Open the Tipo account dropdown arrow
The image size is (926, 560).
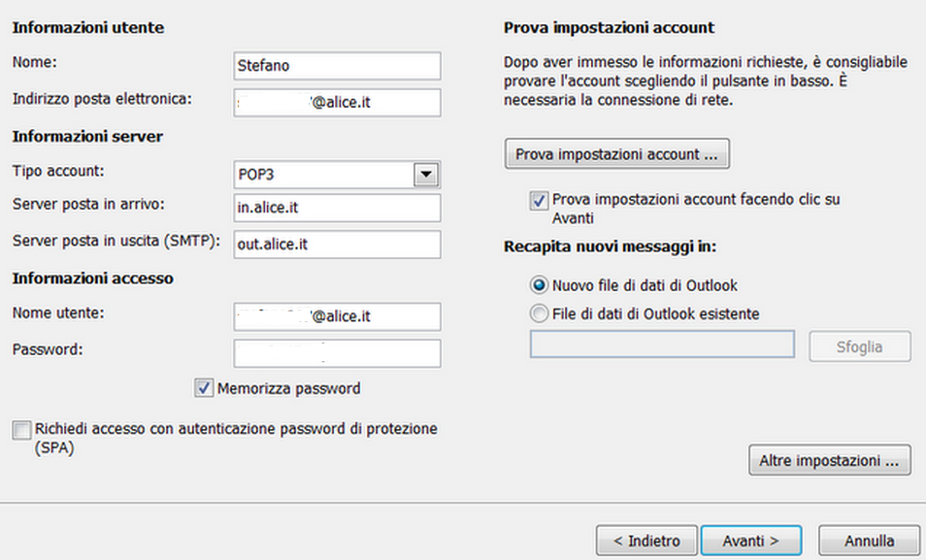(x=426, y=175)
